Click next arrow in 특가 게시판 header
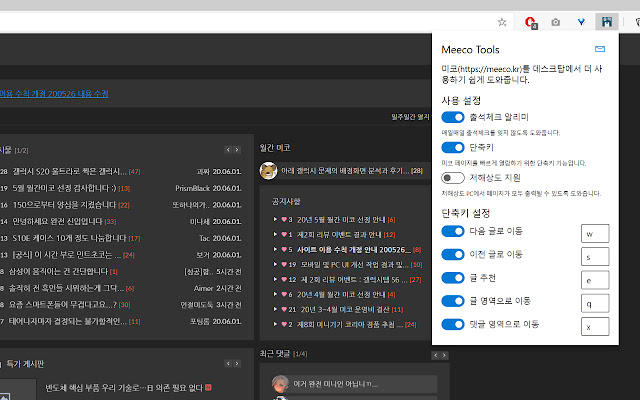 237,363
